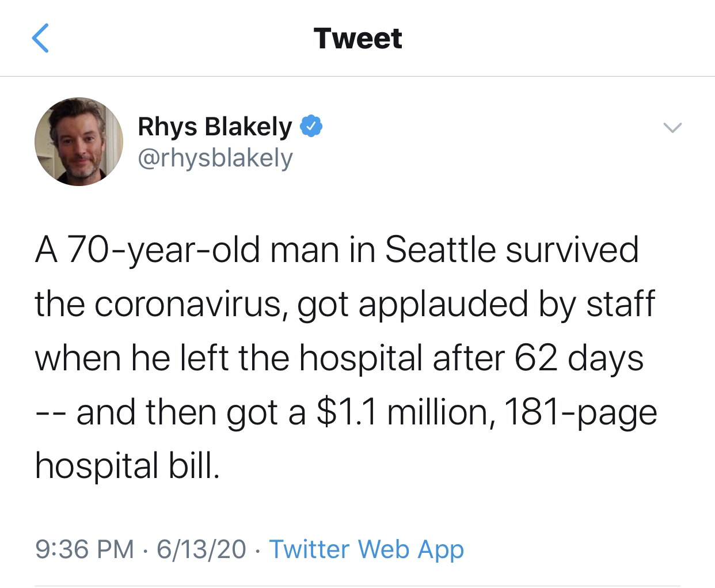
Task: Select the 181-page text in the tweet
Action: click(580, 412)
